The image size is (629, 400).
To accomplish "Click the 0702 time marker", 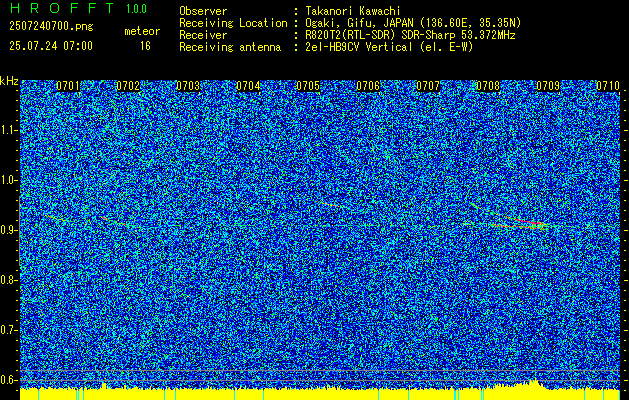I will (128, 85).
